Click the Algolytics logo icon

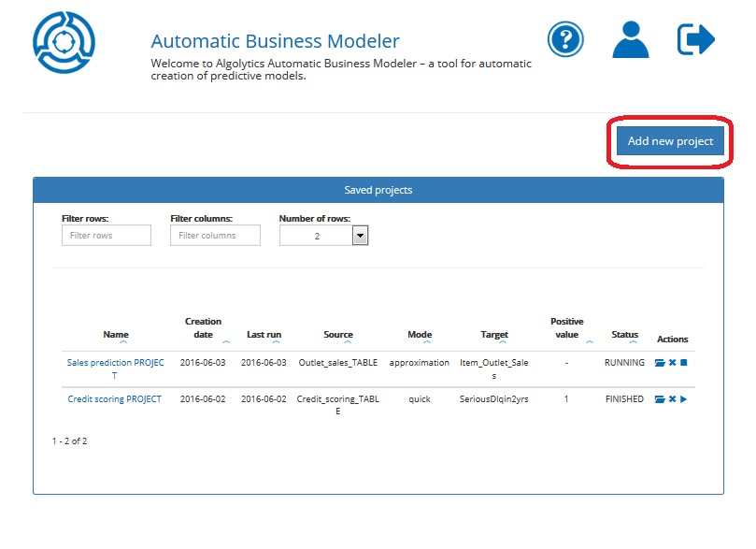tap(64, 42)
